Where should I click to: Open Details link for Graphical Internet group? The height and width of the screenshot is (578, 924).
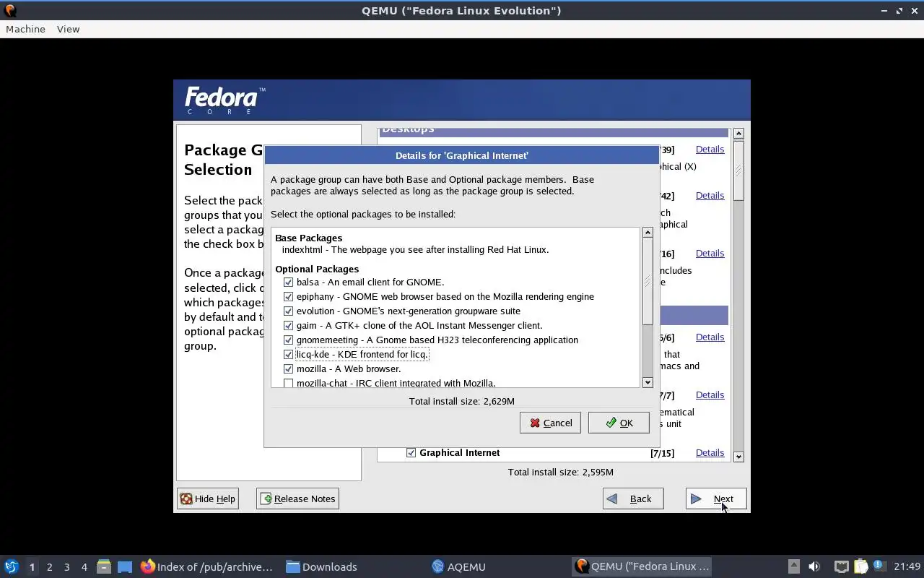tap(710, 452)
